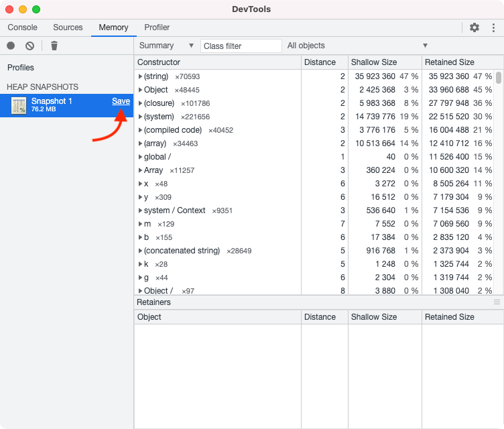Open the Summary view dropdown
The width and height of the screenshot is (504, 429).
[166, 46]
